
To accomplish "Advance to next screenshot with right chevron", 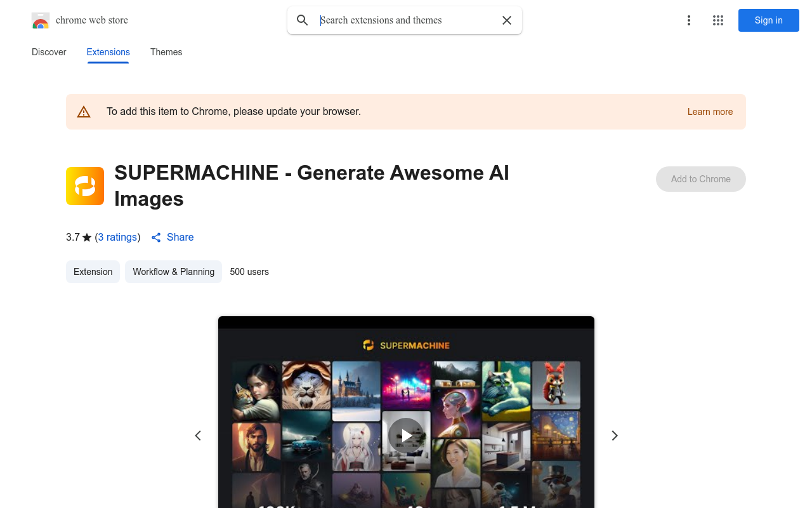I will [614, 436].
